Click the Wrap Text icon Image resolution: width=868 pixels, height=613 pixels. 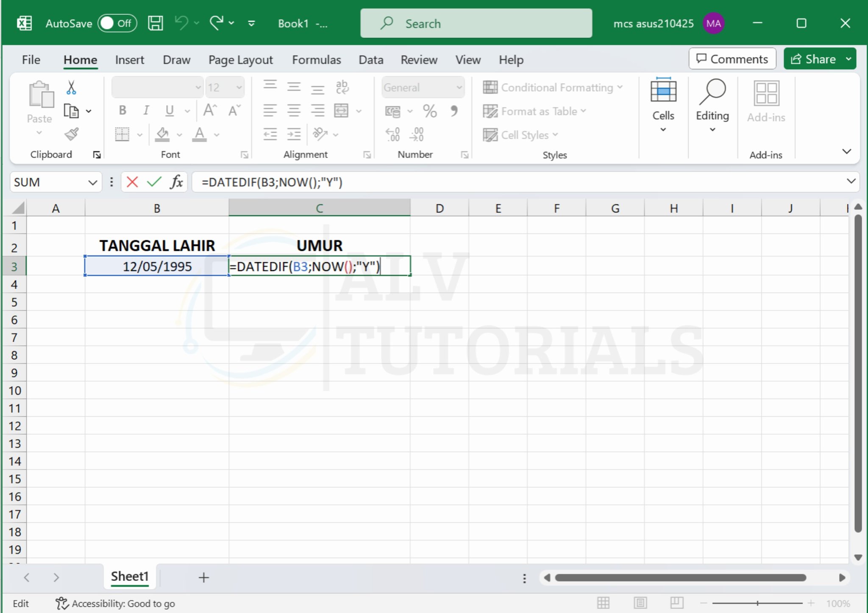pyautogui.click(x=342, y=87)
